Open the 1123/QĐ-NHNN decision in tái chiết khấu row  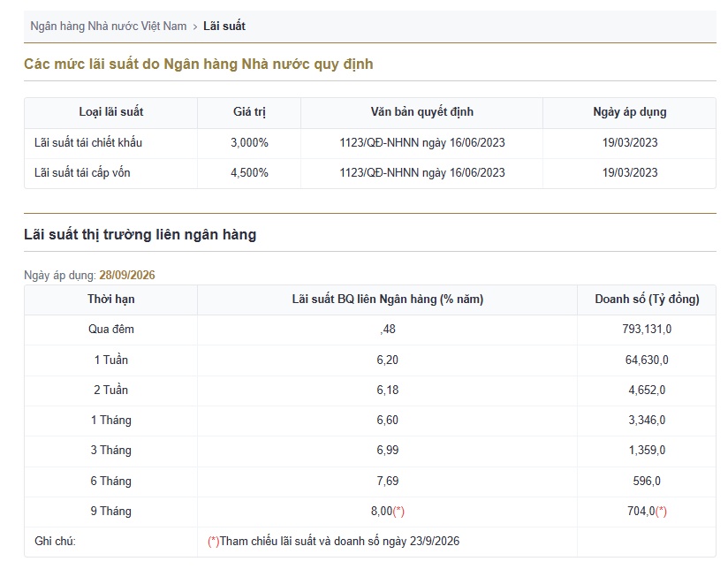pyautogui.click(x=422, y=142)
